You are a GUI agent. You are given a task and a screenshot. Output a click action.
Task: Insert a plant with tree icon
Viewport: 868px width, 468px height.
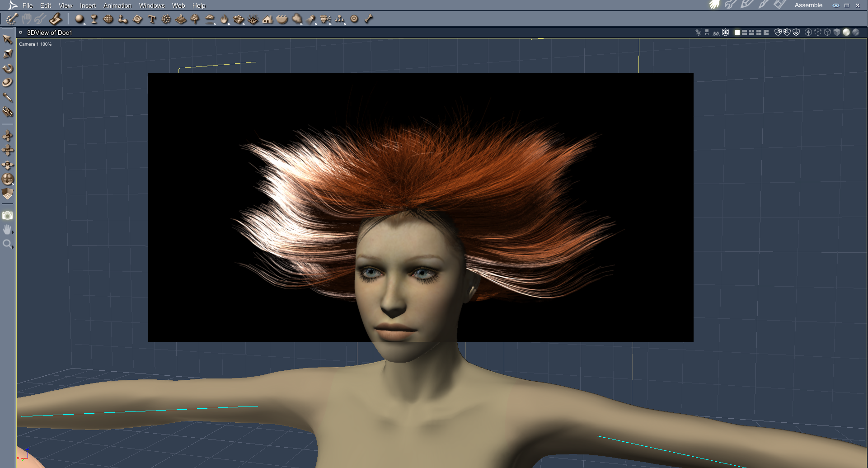pyautogui.click(x=195, y=19)
